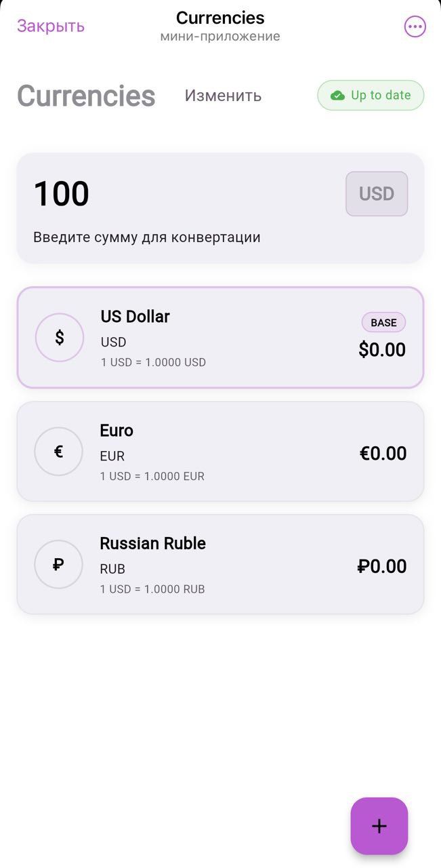Open the three-dots more options menu

pos(415,27)
